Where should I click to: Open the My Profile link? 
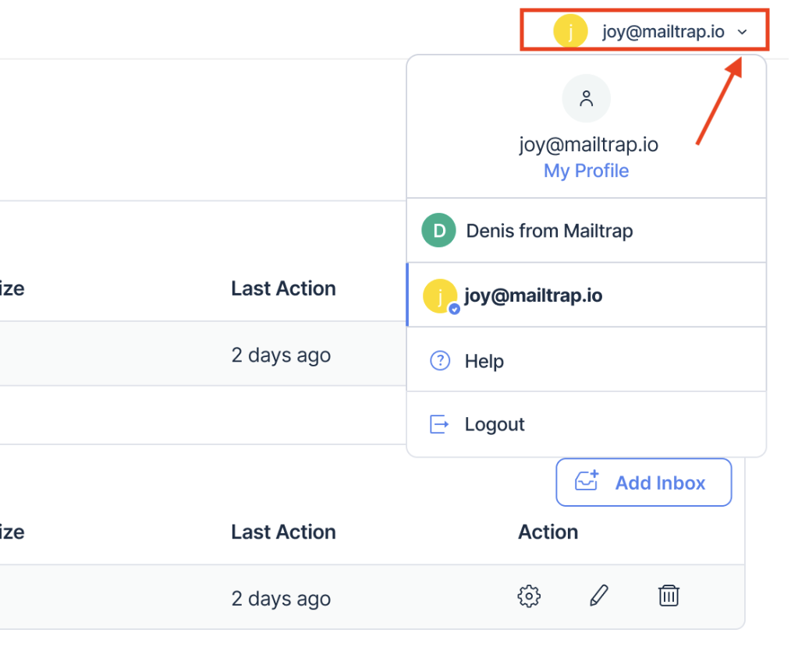click(x=586, y=171)
